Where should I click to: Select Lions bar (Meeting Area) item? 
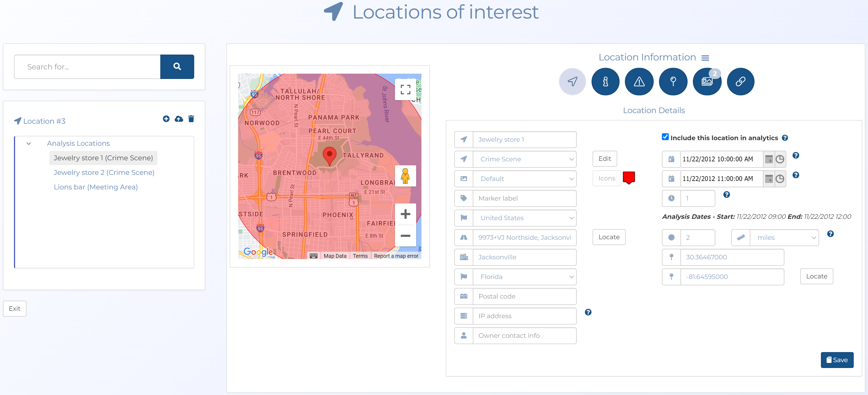pyautogui.click(x=96, y=187)
